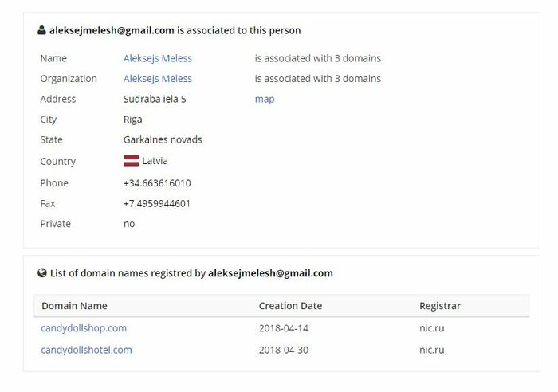Image resolution: width=558 pixels, height=392 pixels.
Task: Click the nic.ru registrar for candydollshop.com
Action: pos(432,328)
